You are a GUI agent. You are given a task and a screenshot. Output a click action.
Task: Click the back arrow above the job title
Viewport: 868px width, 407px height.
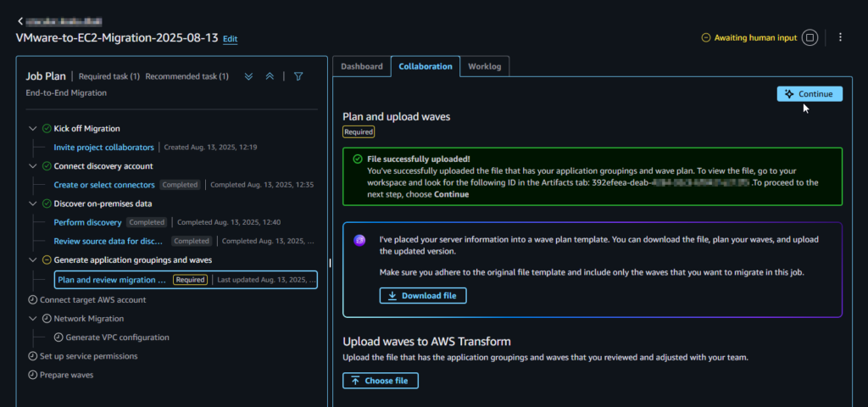point(20,20)
